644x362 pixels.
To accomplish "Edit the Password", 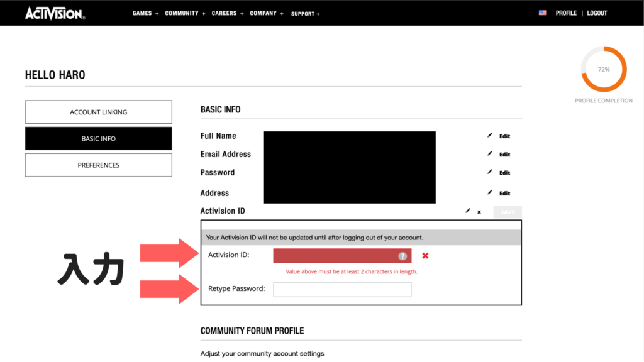I will pyautogui.click(x=505, y=173).
